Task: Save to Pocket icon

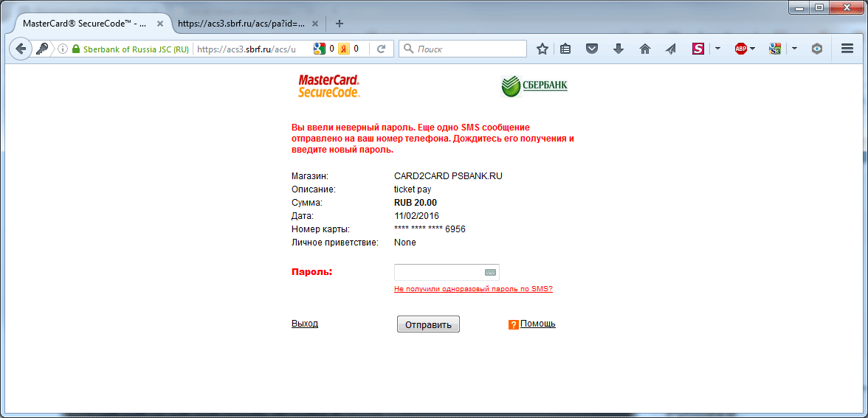Action: (x=592, y=49)
